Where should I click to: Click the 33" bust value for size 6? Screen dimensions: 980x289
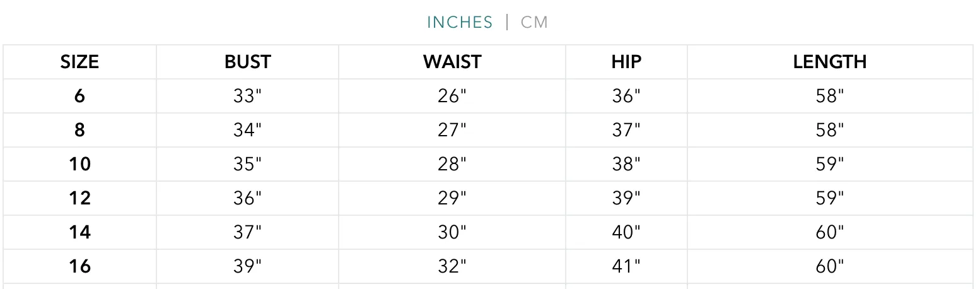(247, 96)
